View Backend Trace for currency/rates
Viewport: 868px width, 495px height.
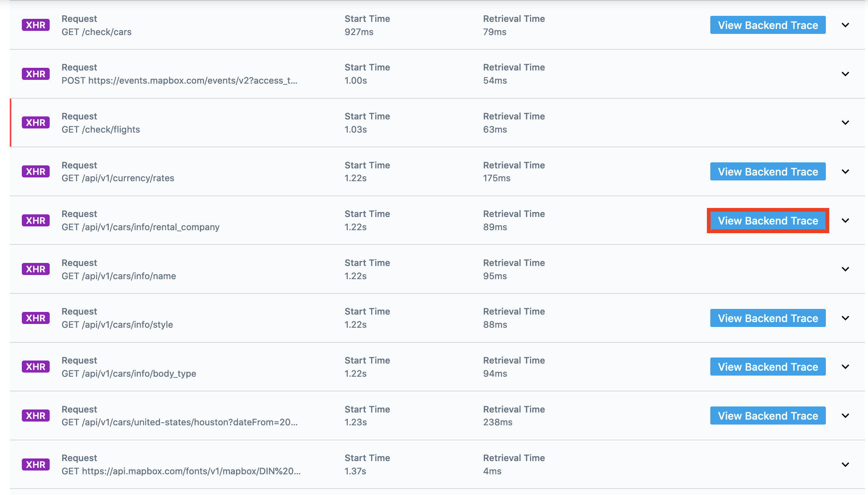(x=768, y=172)
